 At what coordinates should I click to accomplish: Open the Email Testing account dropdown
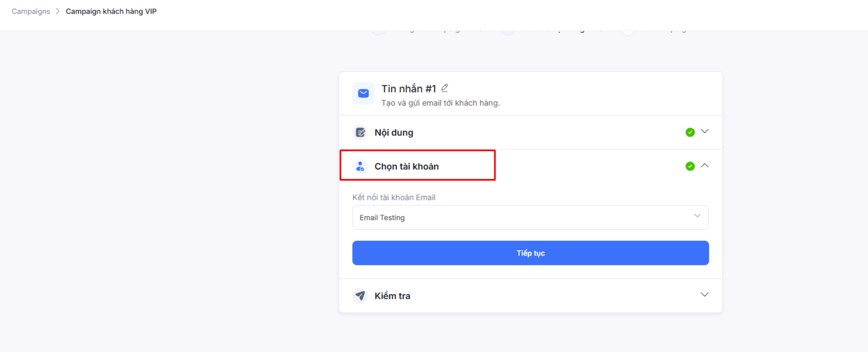(x=530, y=217)
